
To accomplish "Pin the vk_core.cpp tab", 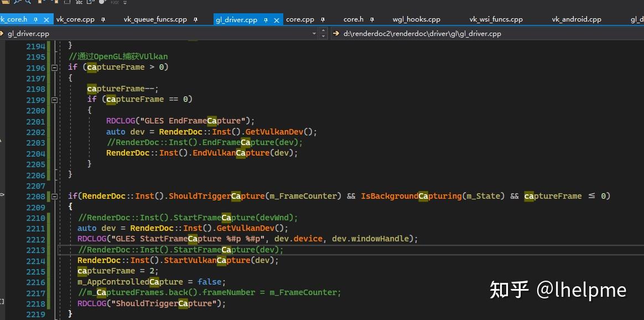I will pos(103,19).
